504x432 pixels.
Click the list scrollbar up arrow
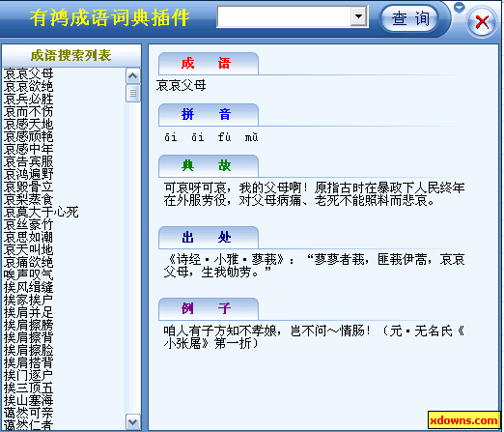[133, 76]
